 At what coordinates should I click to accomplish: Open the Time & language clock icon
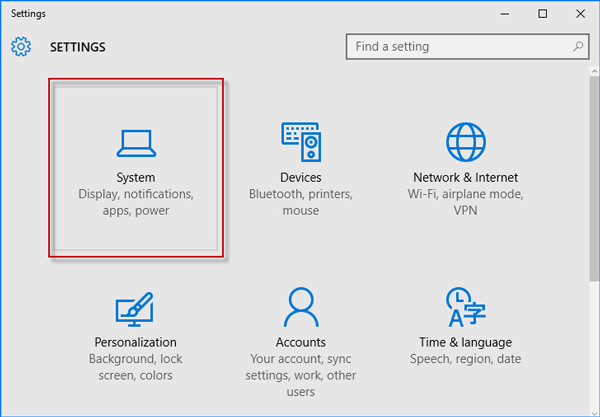coord(464,308)
